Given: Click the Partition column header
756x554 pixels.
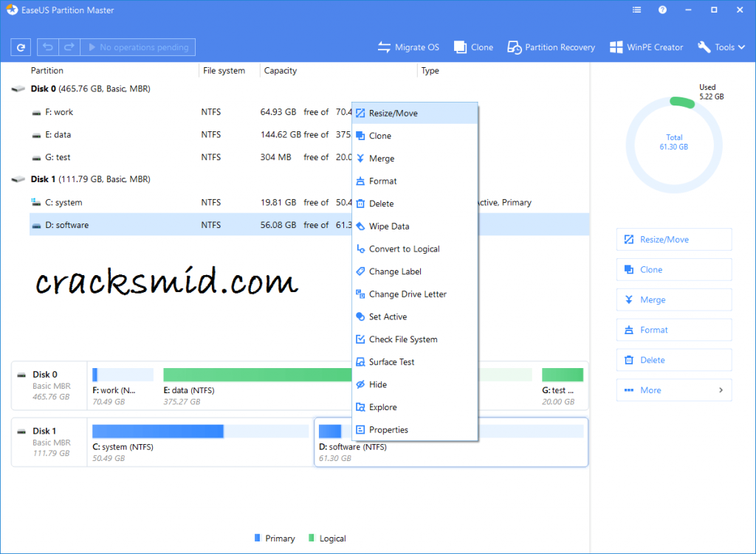Looking at the screenshot, I should point(47,71).
